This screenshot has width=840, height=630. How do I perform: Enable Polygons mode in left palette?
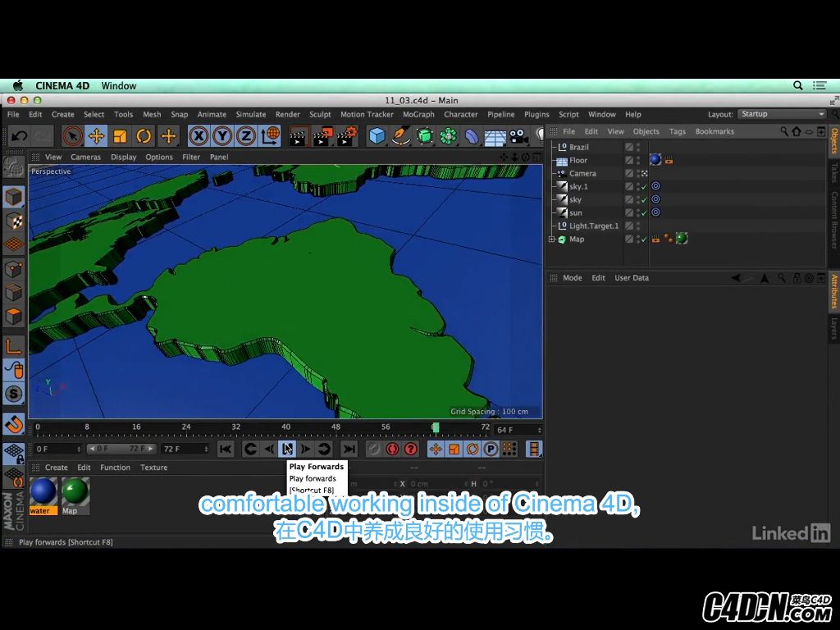[x=13, y=316]
